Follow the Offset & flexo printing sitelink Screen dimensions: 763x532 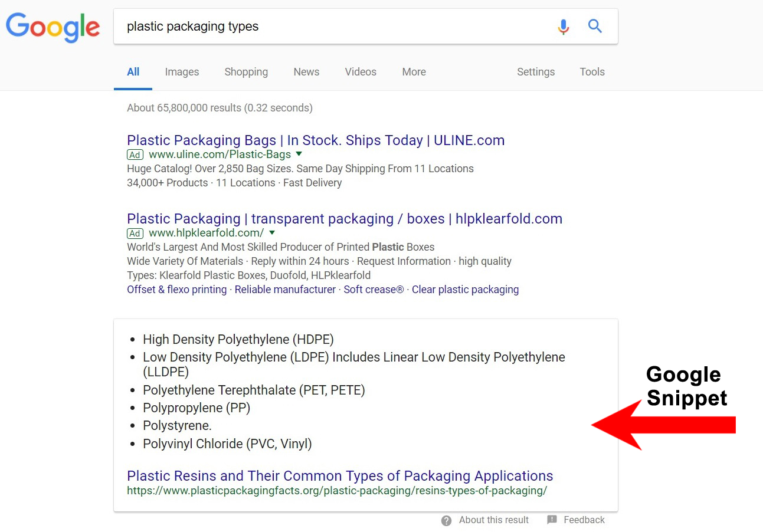coord(176,290)
